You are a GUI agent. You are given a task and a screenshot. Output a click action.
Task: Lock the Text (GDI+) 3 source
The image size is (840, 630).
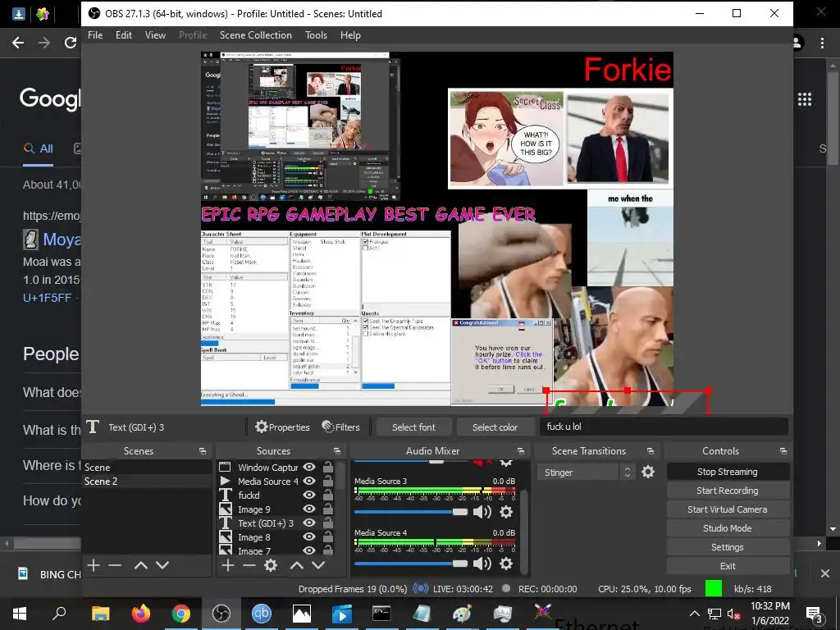click(x=328, y=523)
